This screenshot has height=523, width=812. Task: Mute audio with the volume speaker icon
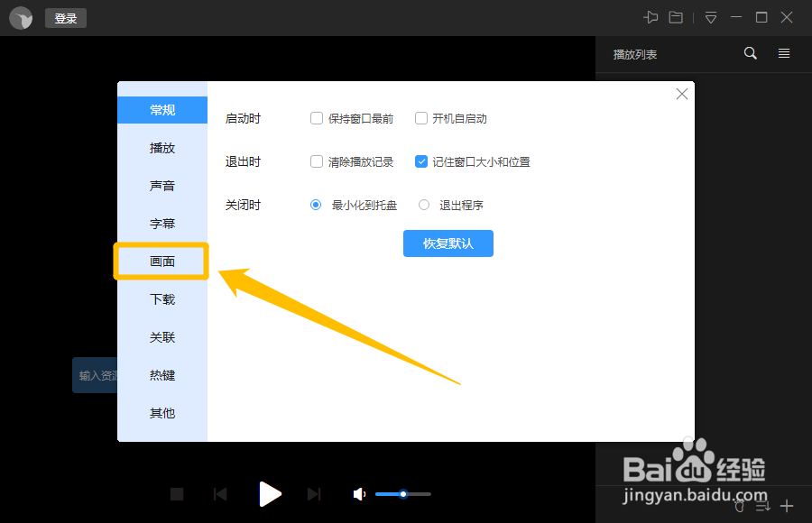(x=358, y=493)
